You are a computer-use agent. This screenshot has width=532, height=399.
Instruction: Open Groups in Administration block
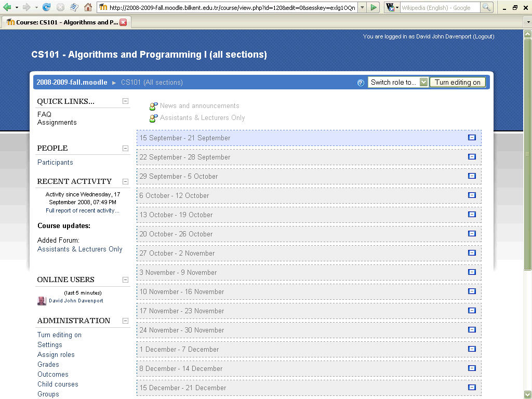pyautogui.click(x=48, y=394)
